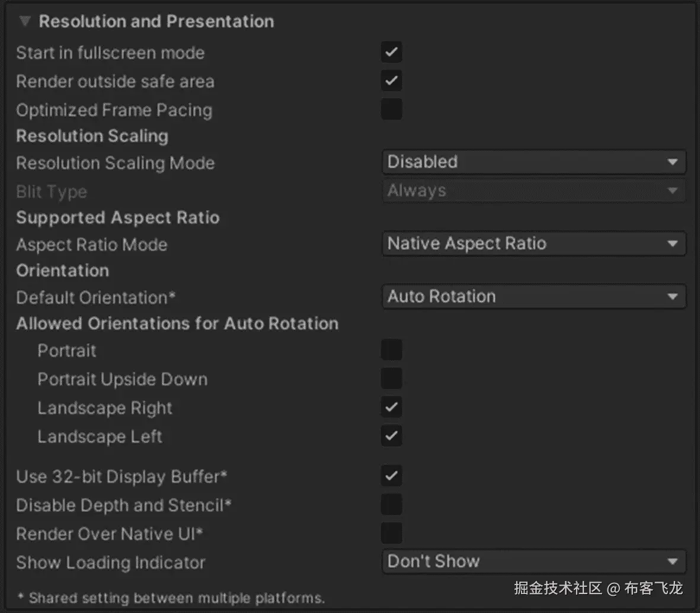700x613 pixels.
Task: Click the Aspect Ratio Mode label
Action: click(x=91, y=245)
